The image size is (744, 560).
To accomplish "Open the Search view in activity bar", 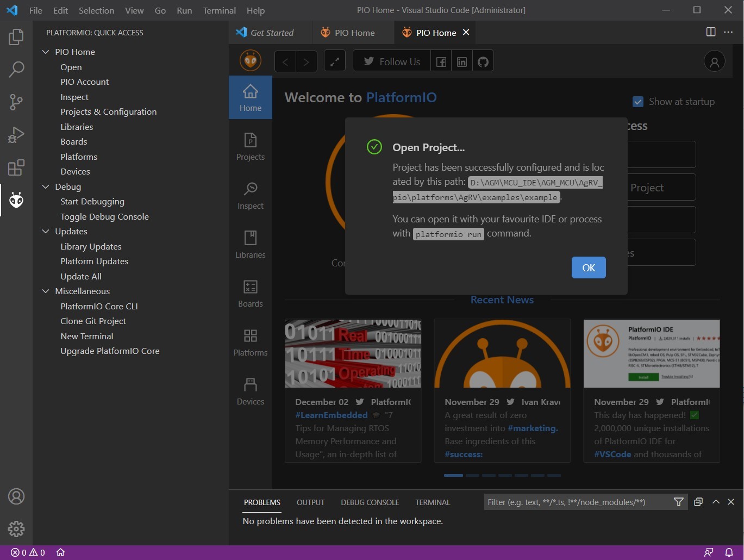I will click(16, 70).
